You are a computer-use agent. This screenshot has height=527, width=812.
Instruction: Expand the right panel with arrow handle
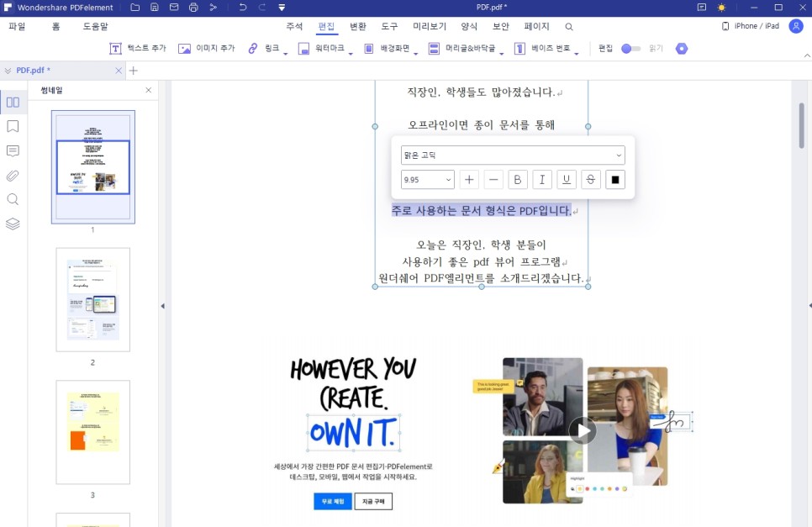(x=810, y=305)
